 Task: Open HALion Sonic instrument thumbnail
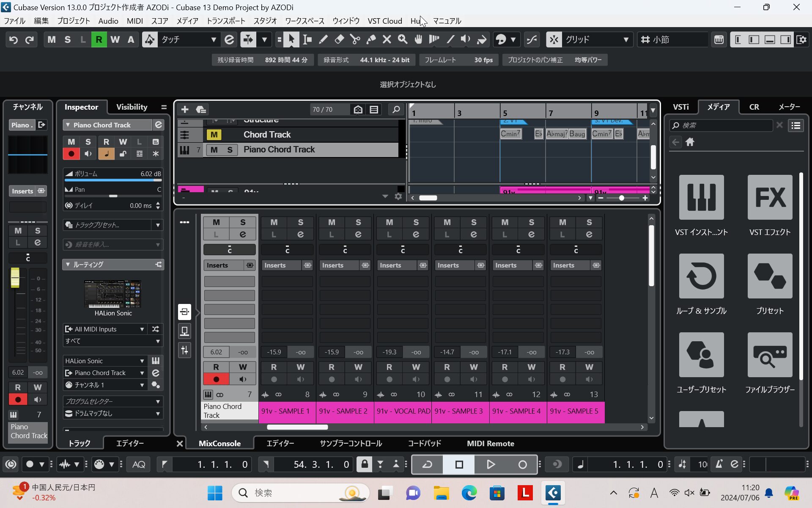tap(113, 294)
